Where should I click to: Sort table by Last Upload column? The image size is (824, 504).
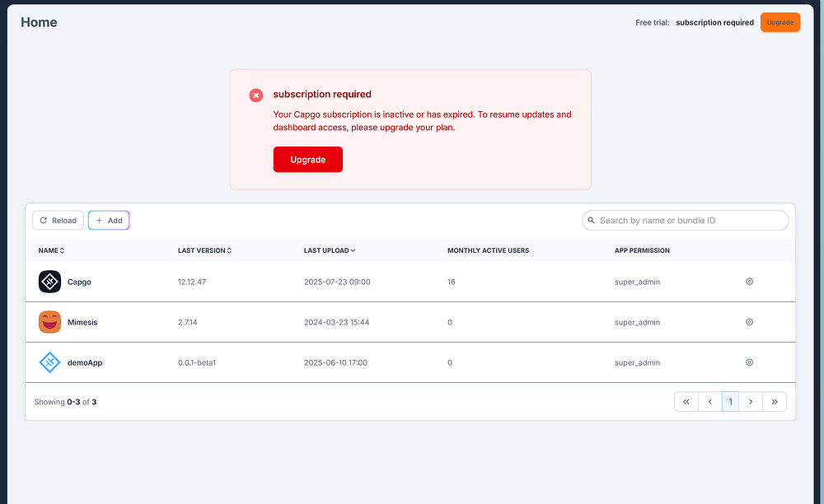(x=330, y=250)
